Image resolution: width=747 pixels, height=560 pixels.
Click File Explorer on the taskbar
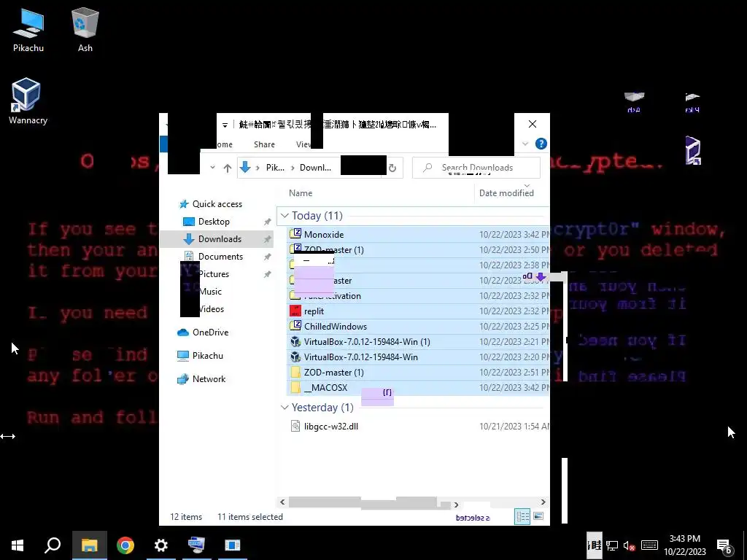(x=89, y=545)
